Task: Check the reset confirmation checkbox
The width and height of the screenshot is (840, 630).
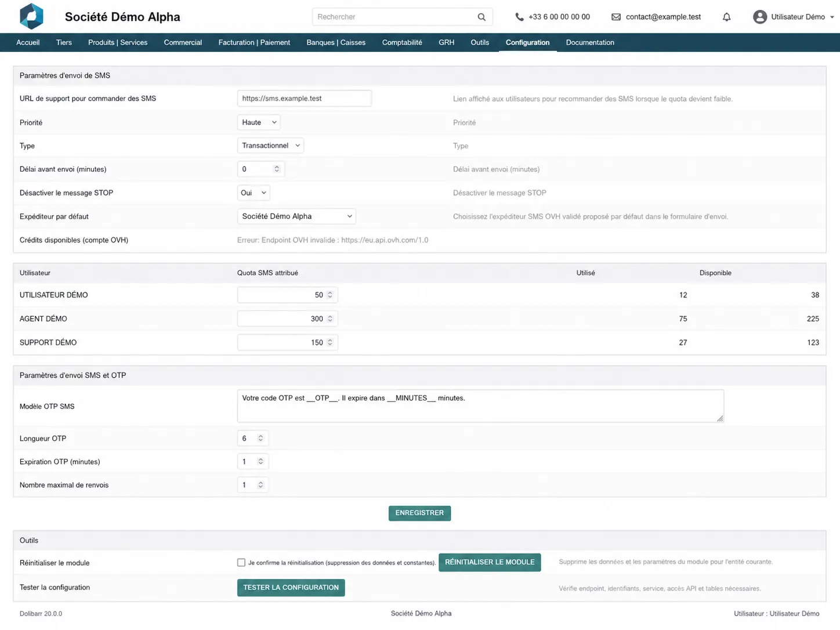Action: click(x=241, y=562)
